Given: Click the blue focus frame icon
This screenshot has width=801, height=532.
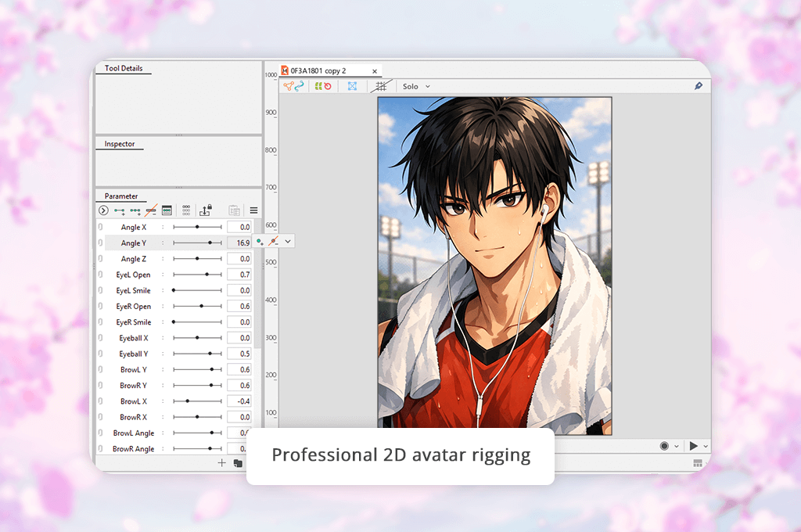Looking at the screenshot, I should 352,86.
